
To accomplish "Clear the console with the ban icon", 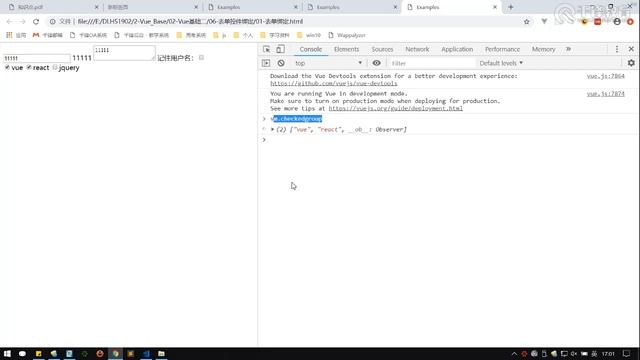I will click(x=281, y=63).
